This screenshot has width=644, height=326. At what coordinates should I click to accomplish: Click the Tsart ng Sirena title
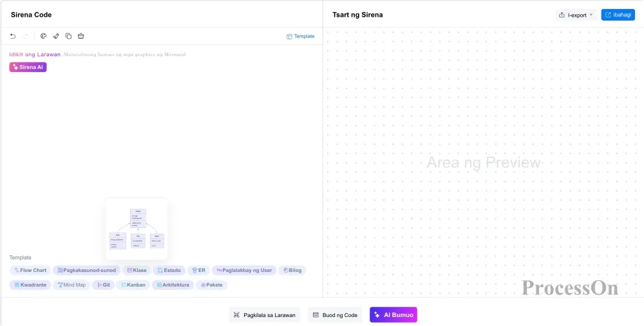pyautogui.click(x=357, y=15)
